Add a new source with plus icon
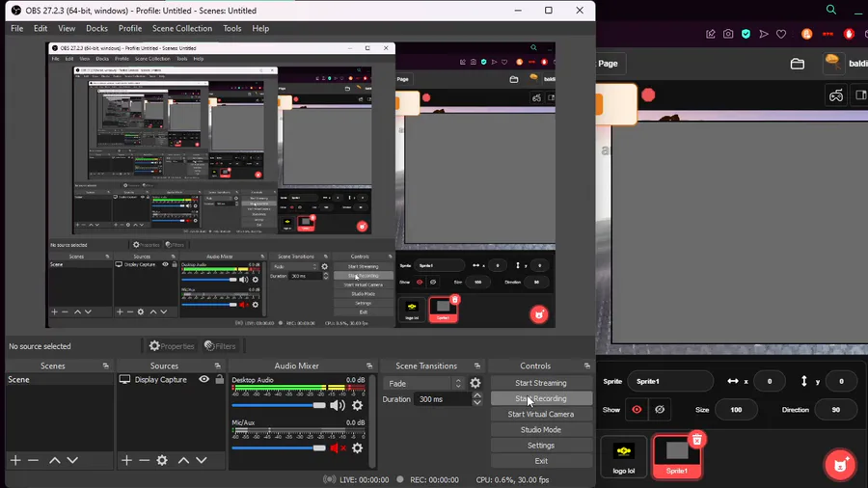Screen dimensions: 868x488 point(126,460)
